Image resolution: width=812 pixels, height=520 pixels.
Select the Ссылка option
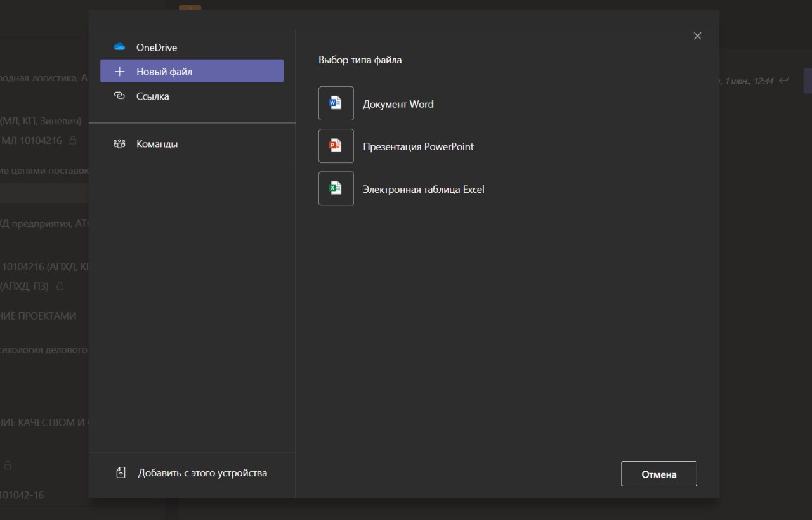[x=192, y=96]
